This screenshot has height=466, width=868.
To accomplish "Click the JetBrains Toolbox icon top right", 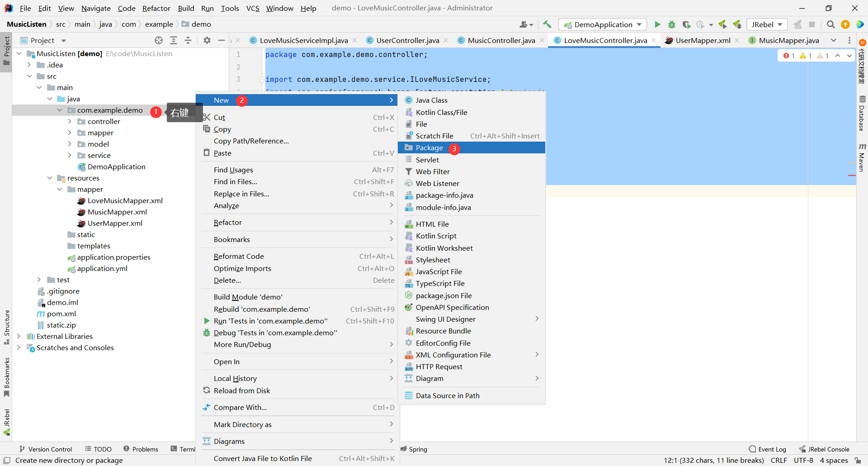I will (x=860, y=24).
